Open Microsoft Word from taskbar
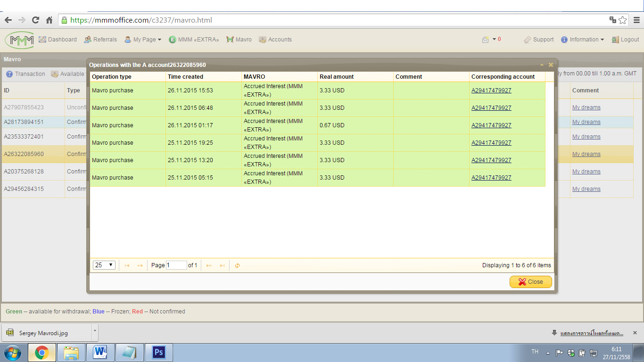 pos(100,353)
